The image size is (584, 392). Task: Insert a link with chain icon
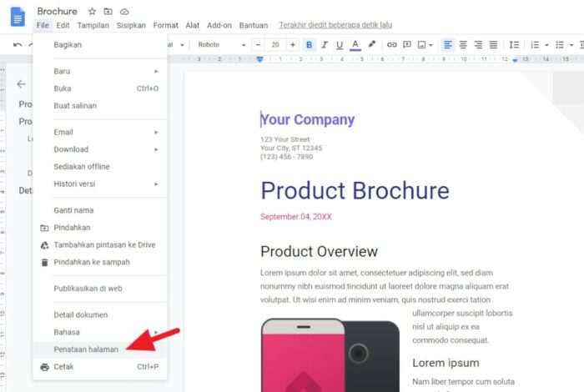(x=391, y=45)
